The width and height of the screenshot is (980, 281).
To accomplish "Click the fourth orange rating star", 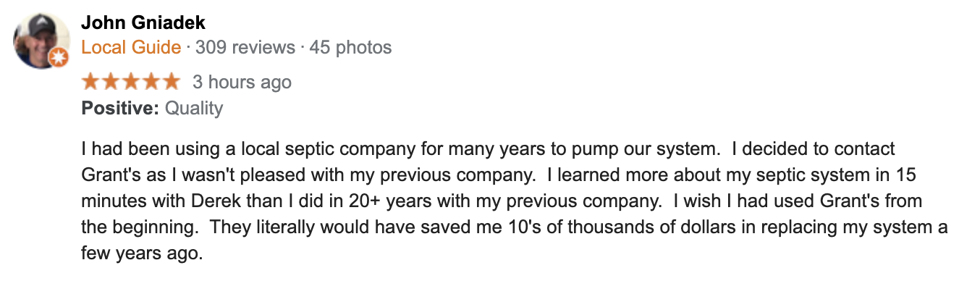I will (x=150, y=81).
